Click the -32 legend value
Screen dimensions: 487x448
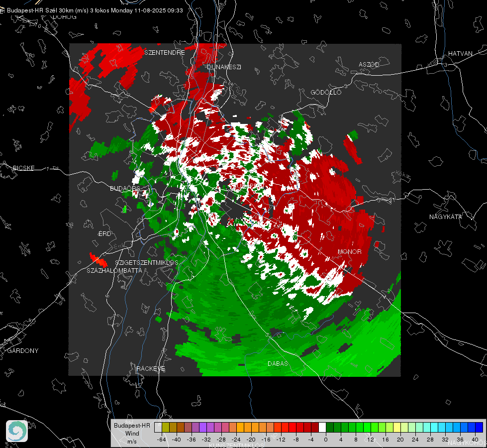206,440
